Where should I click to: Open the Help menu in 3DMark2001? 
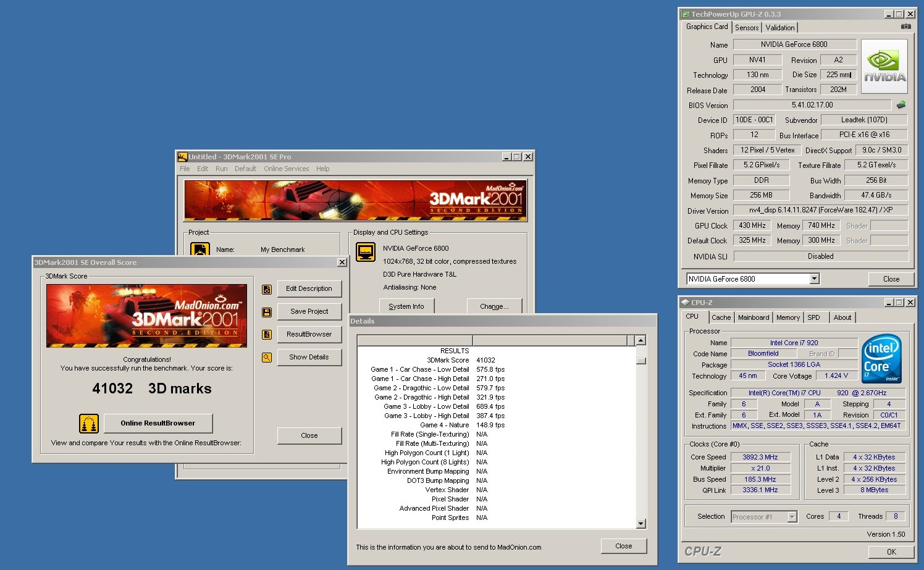pos(322,169)
